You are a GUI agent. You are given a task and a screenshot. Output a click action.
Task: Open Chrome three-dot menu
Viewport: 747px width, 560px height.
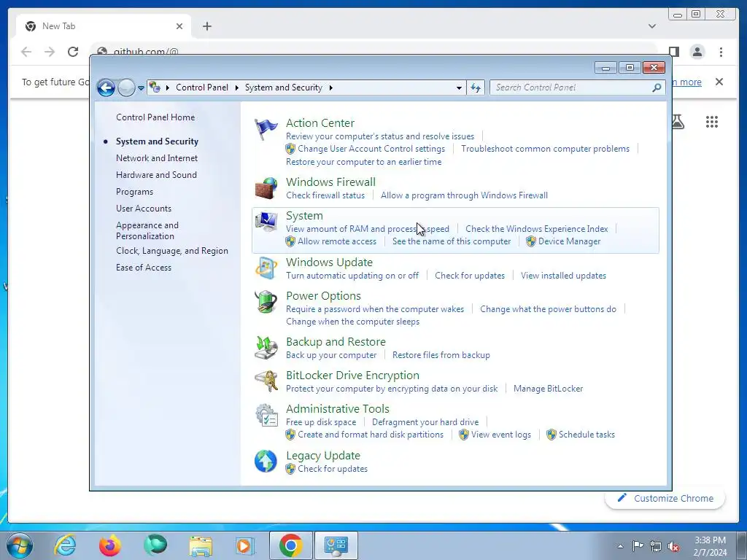coord(721,52)
